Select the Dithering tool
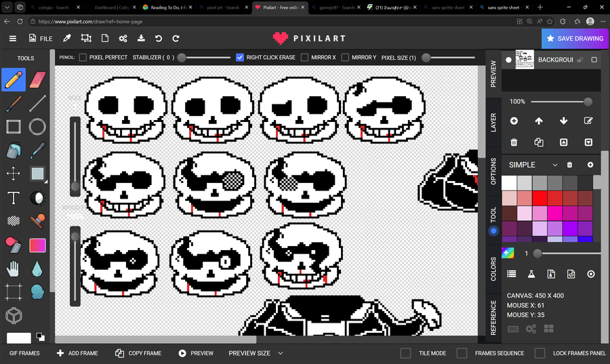This screenshot has width=610, height=364. click(x=14, y=221)
